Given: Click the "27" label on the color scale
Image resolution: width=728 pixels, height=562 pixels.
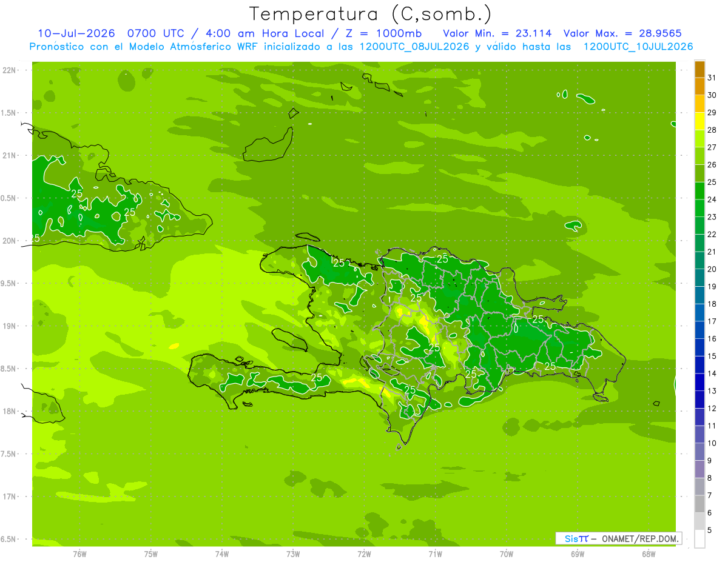Looking at the screenshot, I should pyautogui.click(x=712, y=147).
